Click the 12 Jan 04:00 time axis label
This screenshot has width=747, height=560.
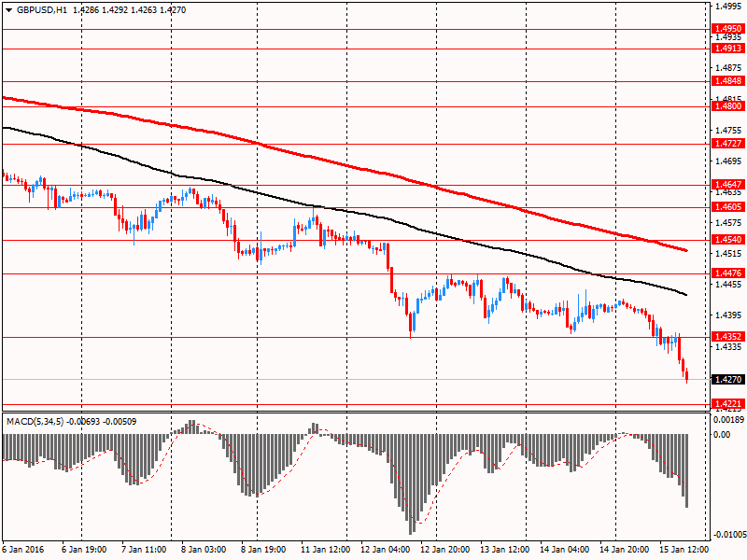pyautogui.click(x=385, y=550)
